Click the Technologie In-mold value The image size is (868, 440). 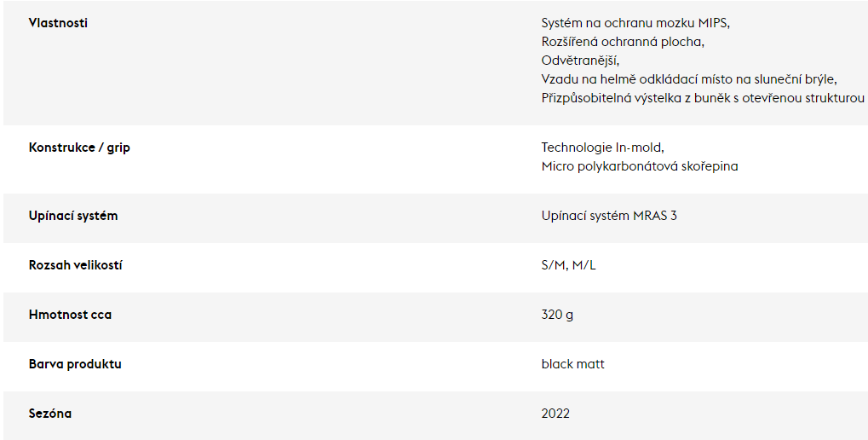(x=603, y=148)
